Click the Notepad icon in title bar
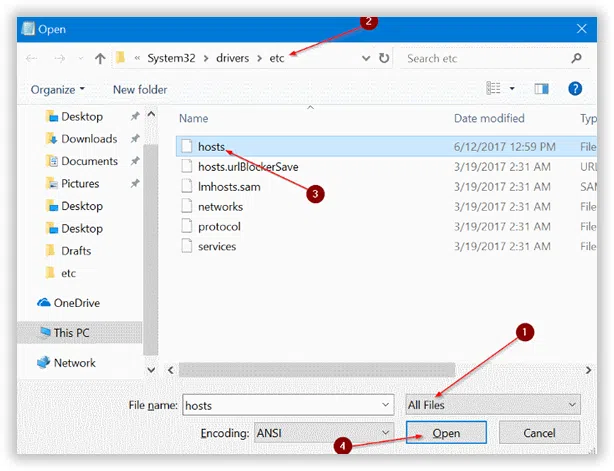 tap(28, 29)
